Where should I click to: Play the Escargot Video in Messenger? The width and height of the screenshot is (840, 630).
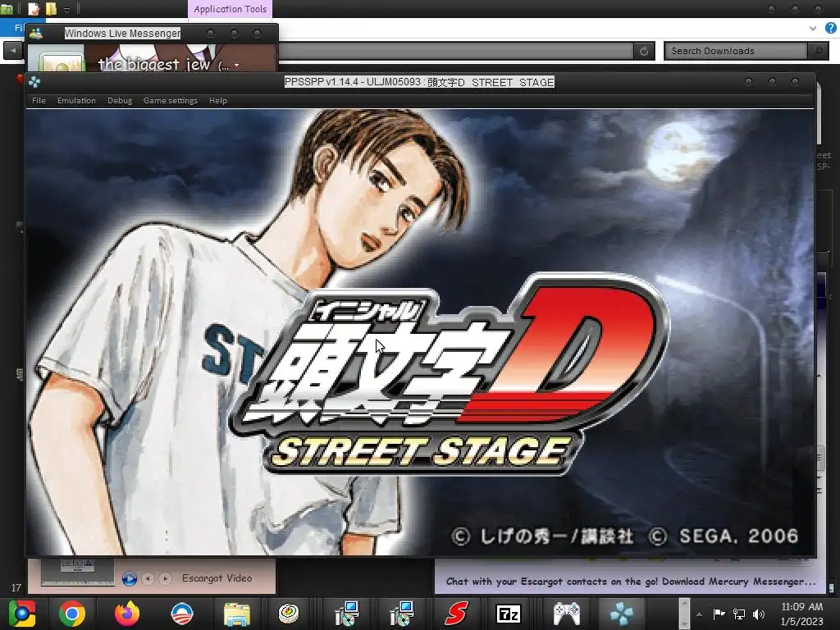[x=129, y=578]
